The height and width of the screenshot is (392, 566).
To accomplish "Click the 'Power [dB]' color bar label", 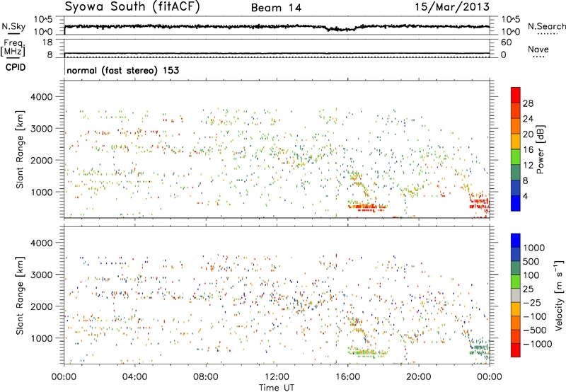I will click(541, 149).
